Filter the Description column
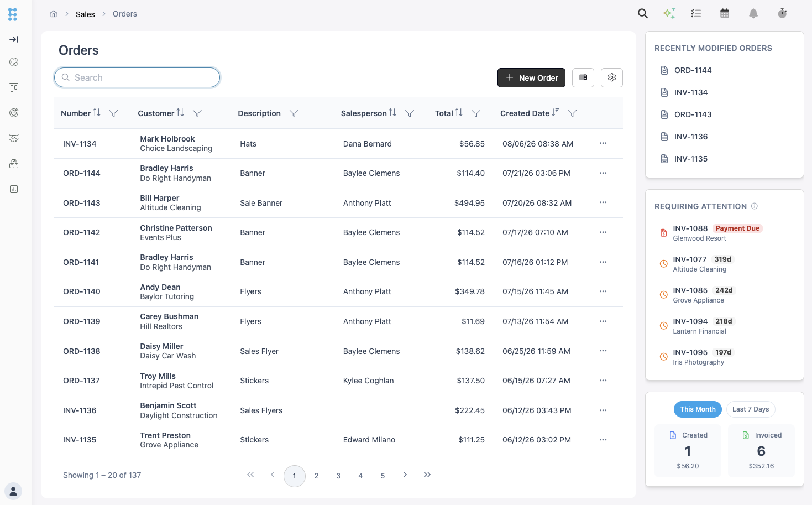This screenshot has height=505, width=812. pos(294,113)
